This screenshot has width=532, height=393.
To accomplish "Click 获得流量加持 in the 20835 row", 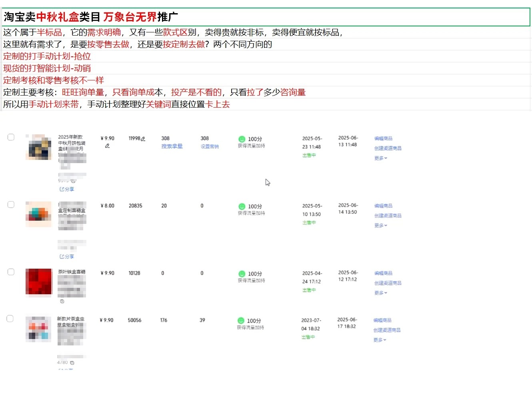I will point(251,213).
